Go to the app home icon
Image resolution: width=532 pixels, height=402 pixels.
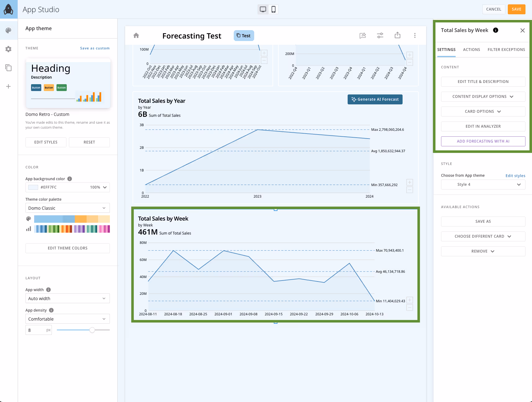click(136, 35)
